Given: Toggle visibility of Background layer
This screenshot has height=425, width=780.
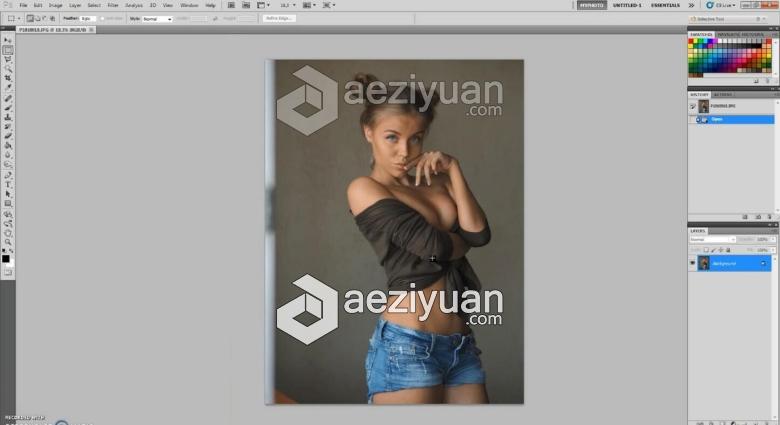Looking at the screenshot, I should (692, 263).
